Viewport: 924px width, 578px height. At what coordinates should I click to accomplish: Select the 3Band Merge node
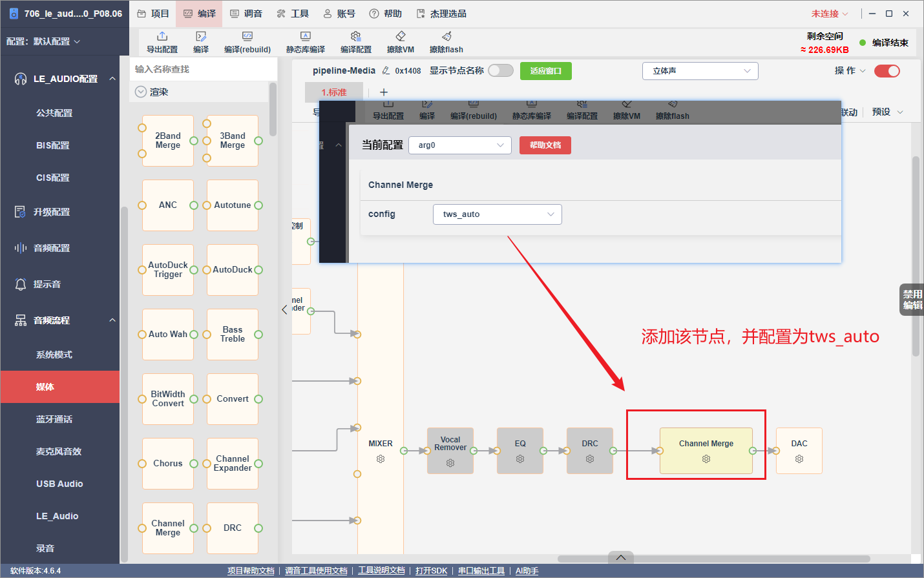click(x=233, y=141)
